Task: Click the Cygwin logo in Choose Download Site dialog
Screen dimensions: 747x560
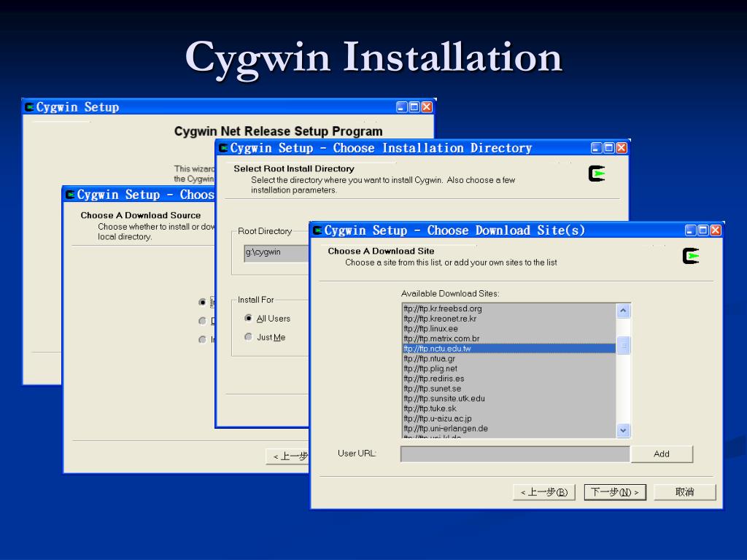Action: point(691,256)
